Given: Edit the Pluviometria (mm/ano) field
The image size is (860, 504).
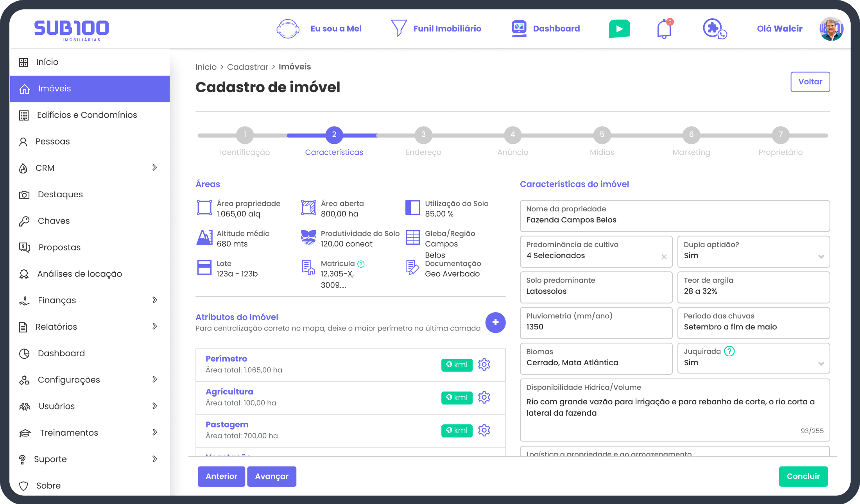Looking at the screenshot, I should pyautogui.click(x=596, y=323).
